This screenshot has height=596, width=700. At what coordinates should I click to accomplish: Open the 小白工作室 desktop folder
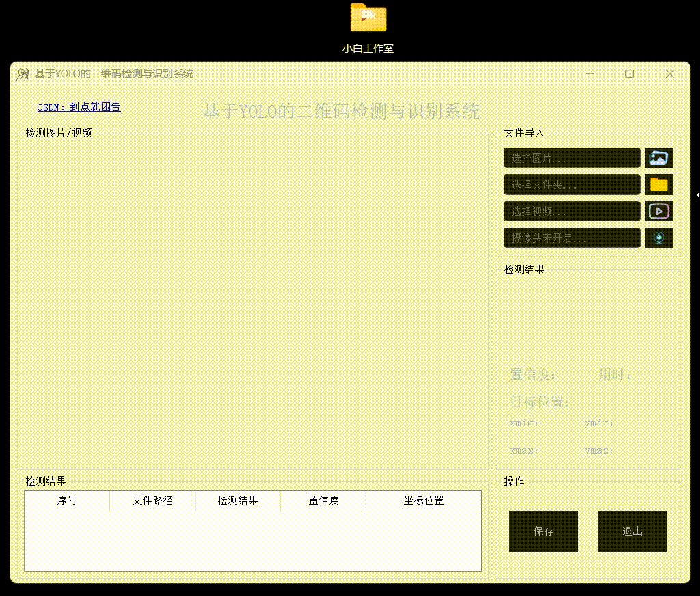[x=368, y=18]
